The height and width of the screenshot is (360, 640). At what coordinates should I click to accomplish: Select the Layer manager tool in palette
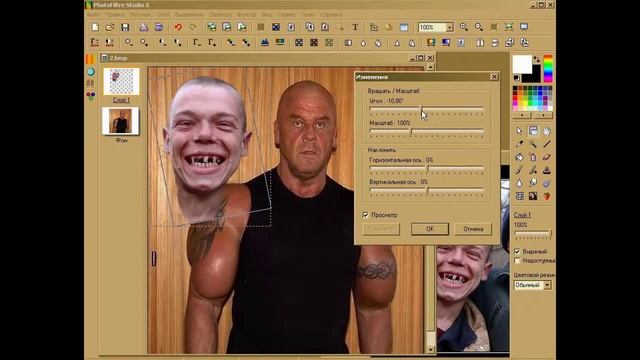click(533, 131)
